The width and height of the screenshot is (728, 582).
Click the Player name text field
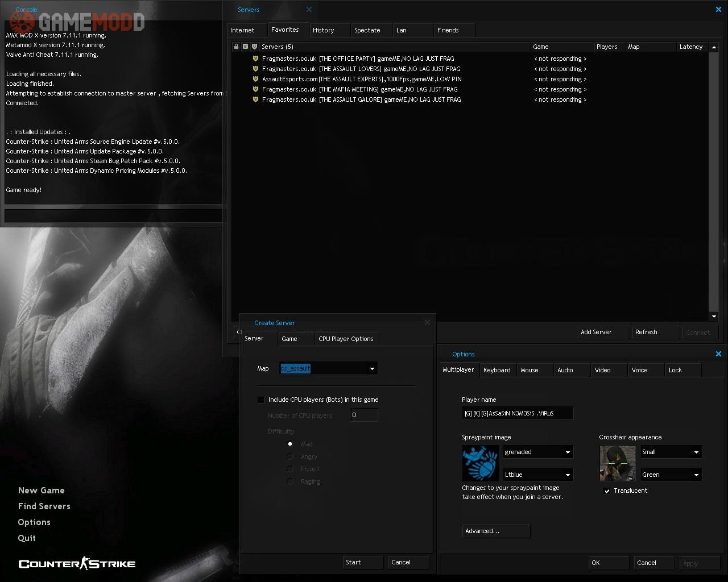tap(517, 413)
